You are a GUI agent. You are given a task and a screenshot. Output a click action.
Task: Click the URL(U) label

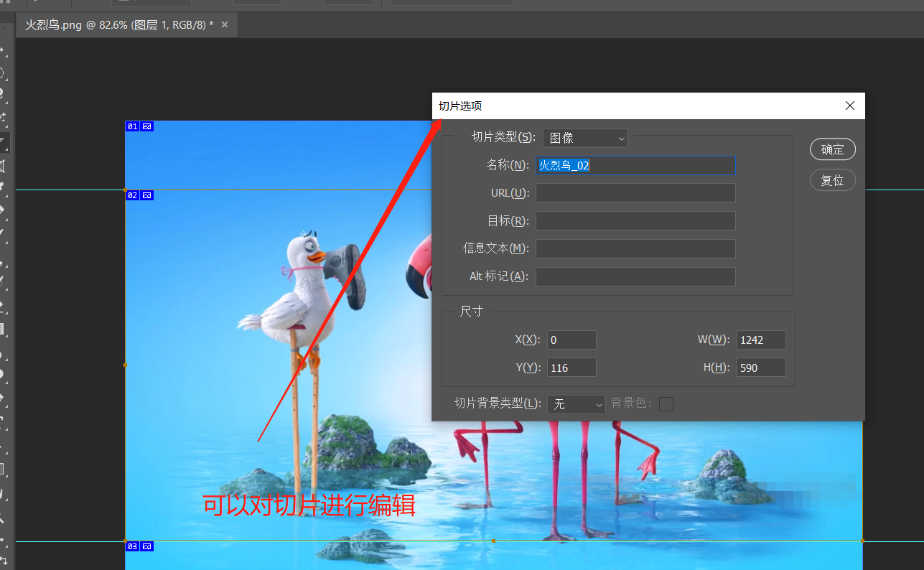pyautogui.click(x=510, y=193)
